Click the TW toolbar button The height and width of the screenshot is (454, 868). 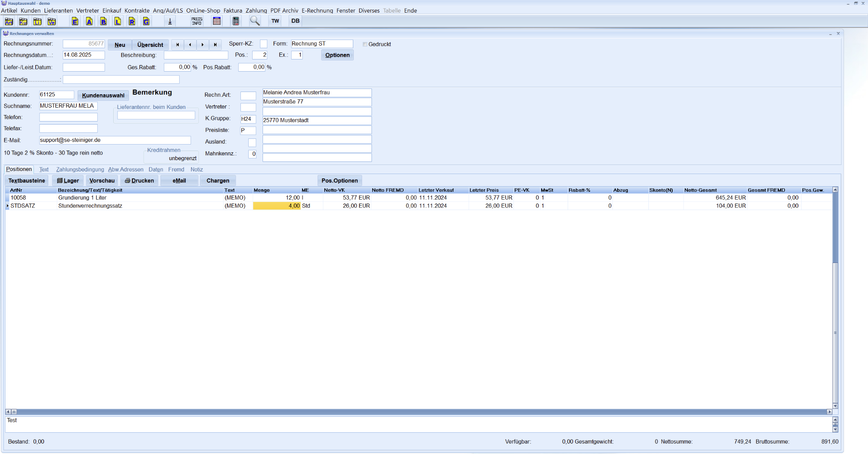(275, 21)
